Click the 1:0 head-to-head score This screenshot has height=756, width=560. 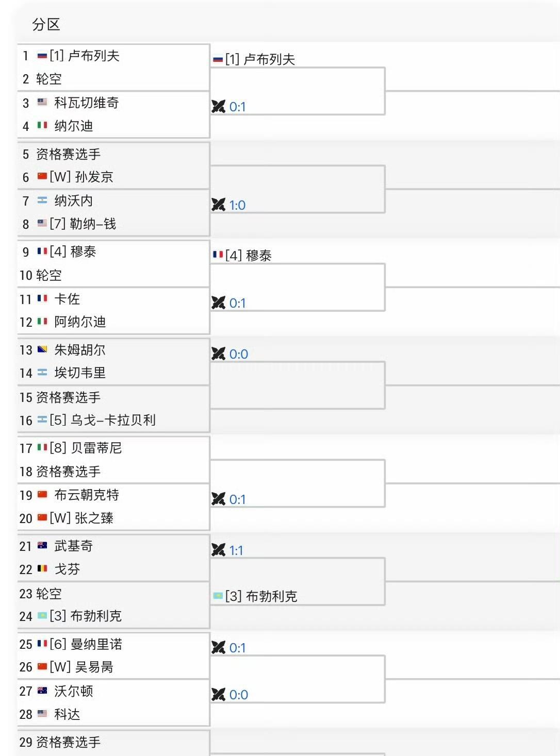(x=238, y=205)
